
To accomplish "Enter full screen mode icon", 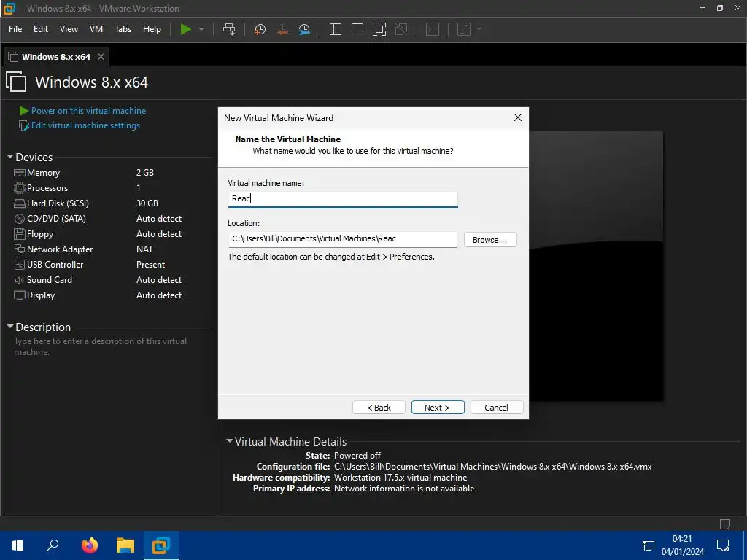I will (379, 29).
